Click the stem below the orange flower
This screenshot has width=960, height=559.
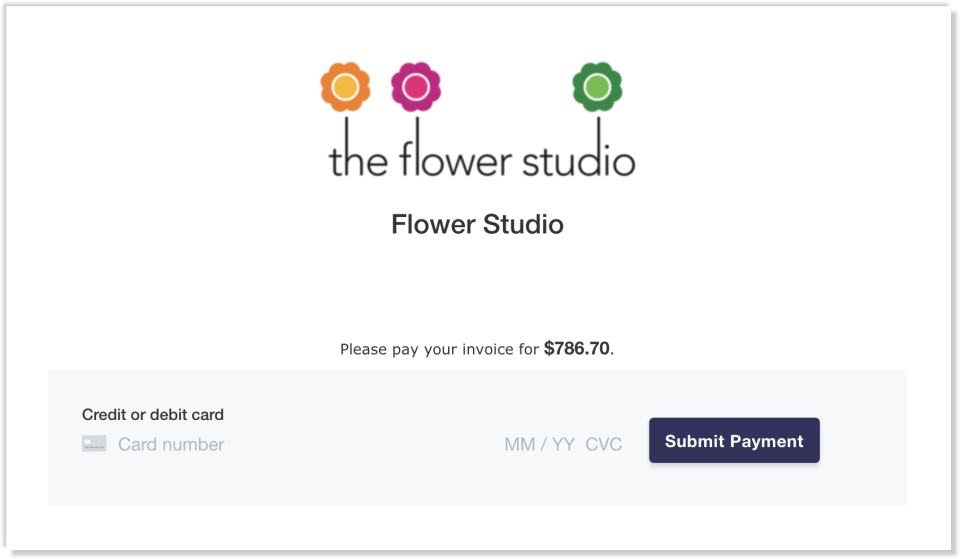(345, 128)
